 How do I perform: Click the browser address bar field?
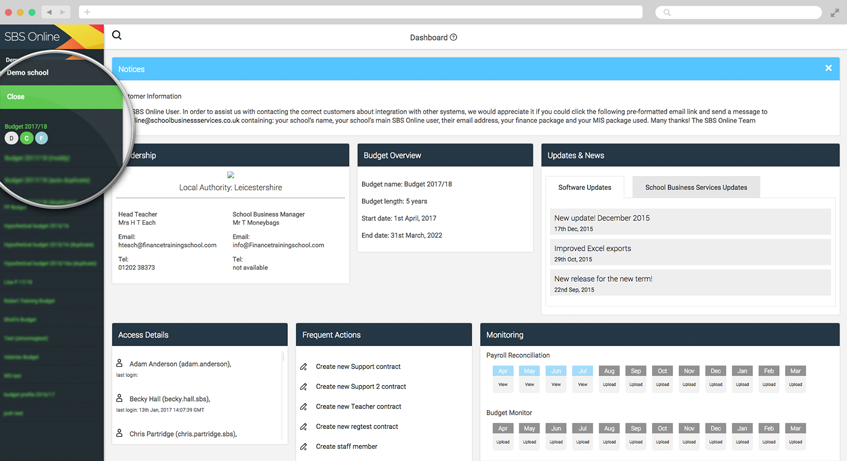click(360, 13)
